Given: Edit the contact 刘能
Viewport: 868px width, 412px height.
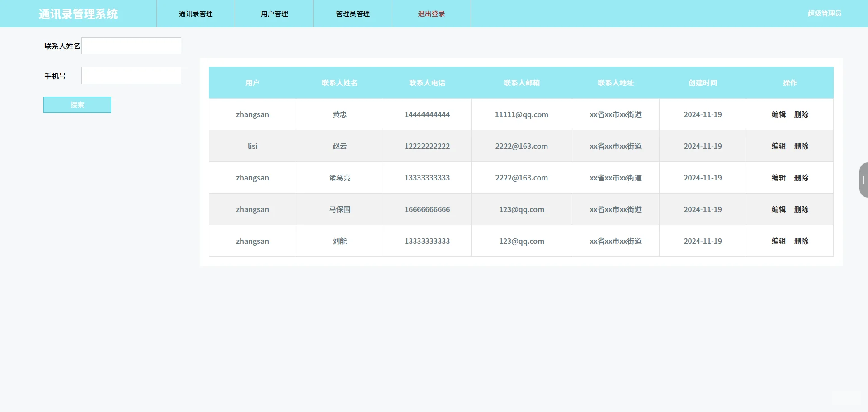Looking at the screenshot, I should 778,241.
